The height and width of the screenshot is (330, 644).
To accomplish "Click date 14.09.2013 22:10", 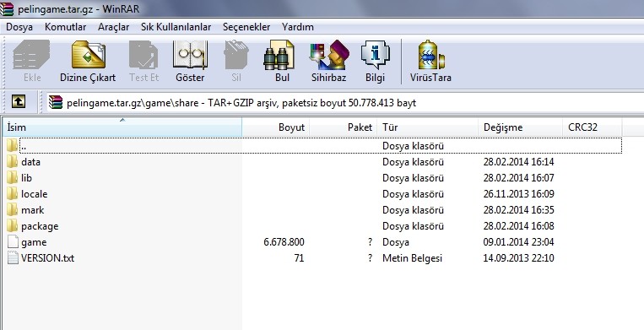I will 518,258.
